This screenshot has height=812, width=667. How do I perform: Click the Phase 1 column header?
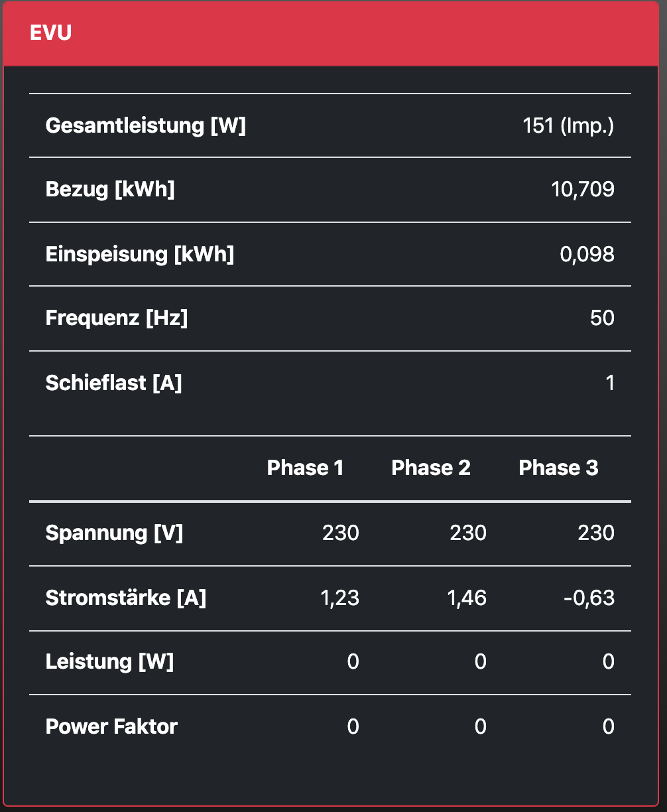click(305, 468)
